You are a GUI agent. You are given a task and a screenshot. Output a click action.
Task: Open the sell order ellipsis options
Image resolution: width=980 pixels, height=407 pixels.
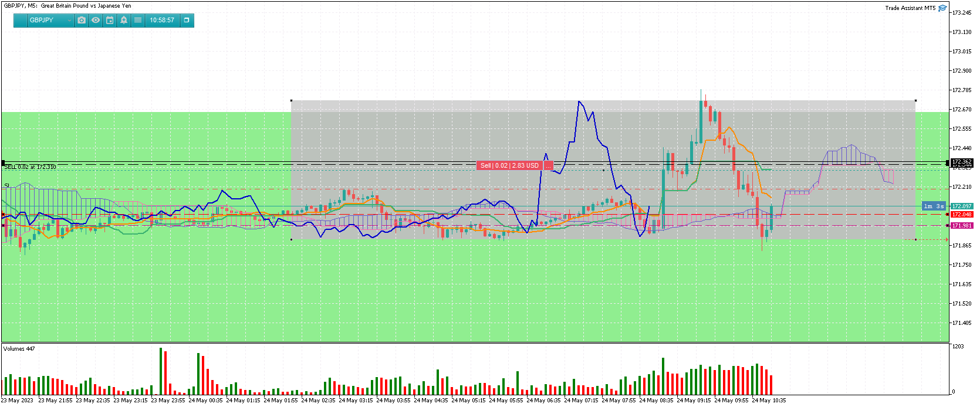pos(548,165)
